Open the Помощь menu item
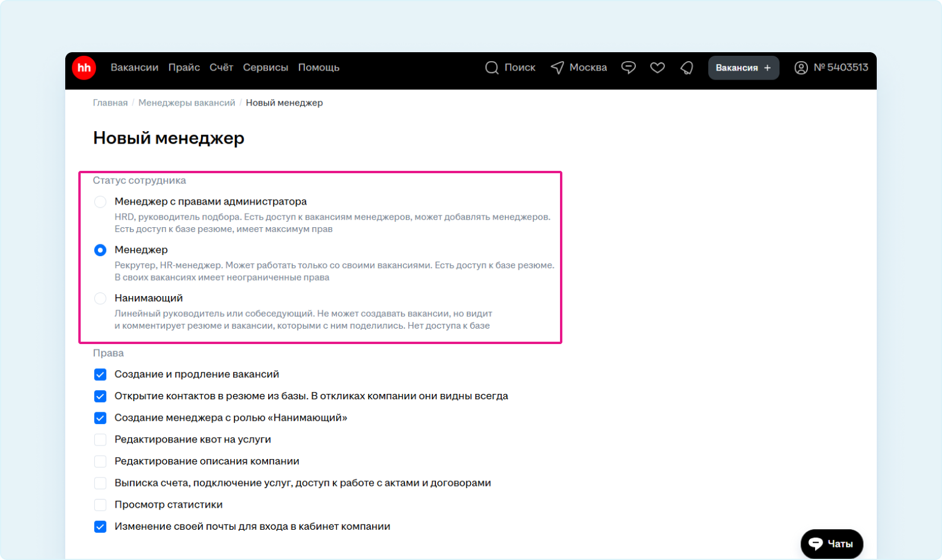 [x=319, y=68]
